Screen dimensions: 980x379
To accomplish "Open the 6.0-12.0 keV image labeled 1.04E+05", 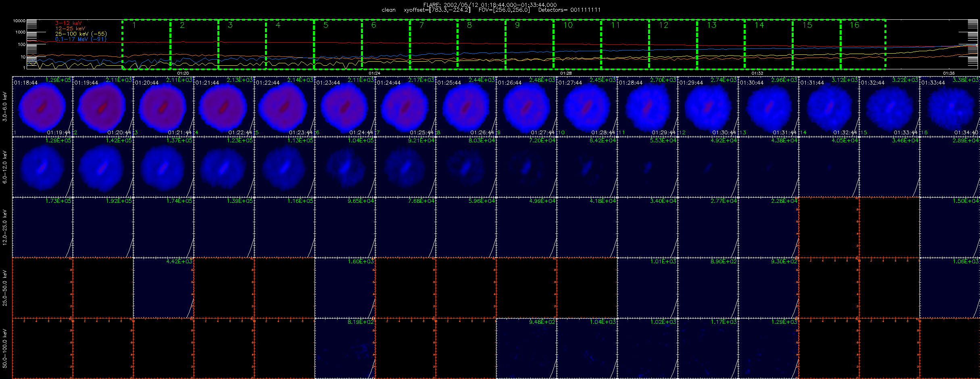I will click(345, 167).
